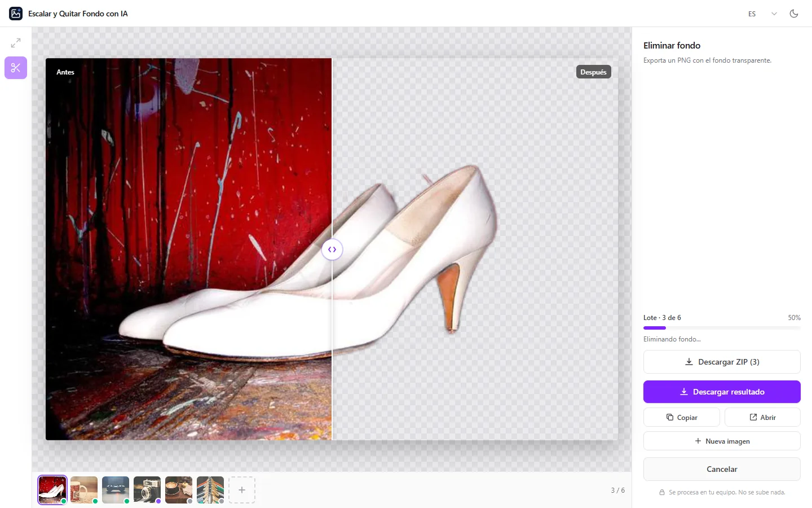This screenshot has height=508, width=812.
Task: Click 'Exporta un PNG con el fondo transparente' text
Action: [x=707, y=60]
